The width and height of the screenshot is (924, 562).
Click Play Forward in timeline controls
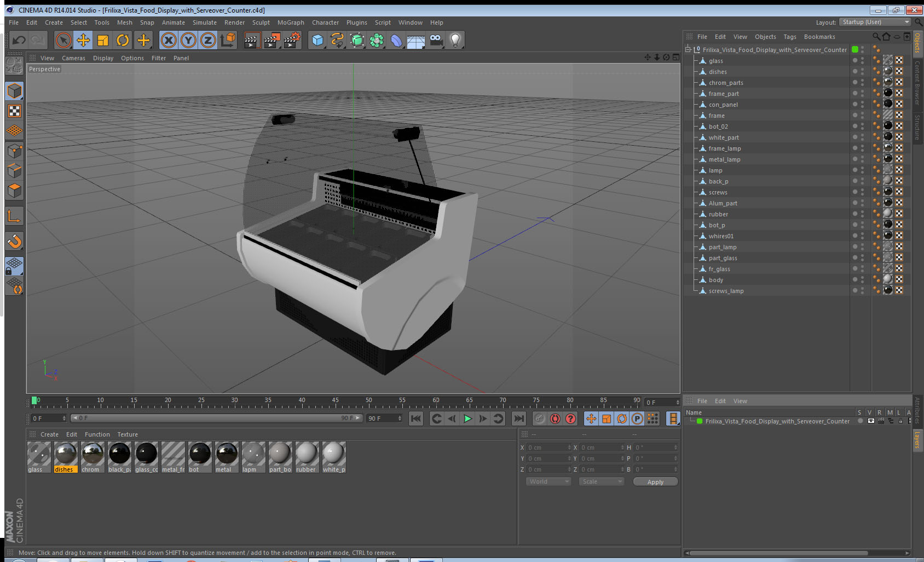[467, 418]
